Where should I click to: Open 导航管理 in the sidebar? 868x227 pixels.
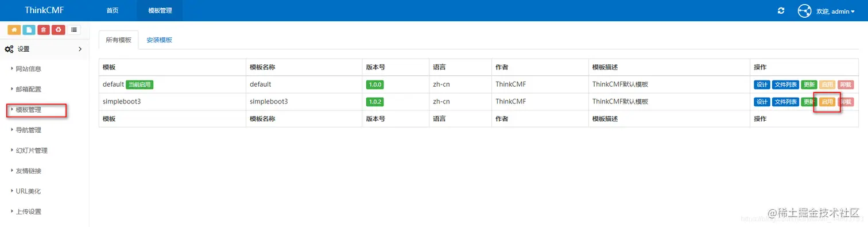coord(28,130)
